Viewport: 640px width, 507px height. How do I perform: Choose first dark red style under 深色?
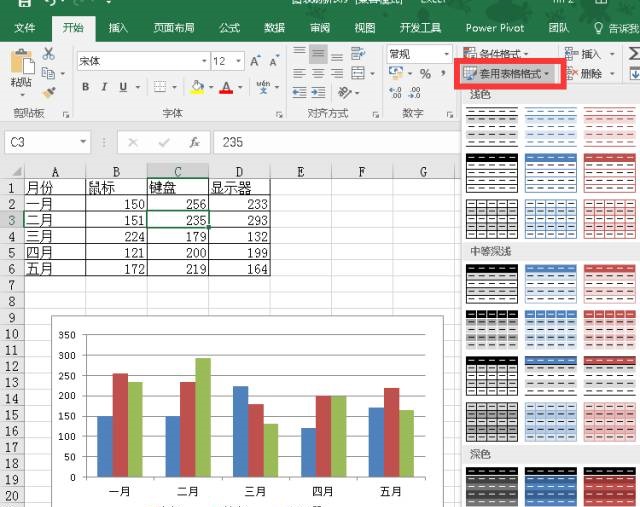click(609, 487)
